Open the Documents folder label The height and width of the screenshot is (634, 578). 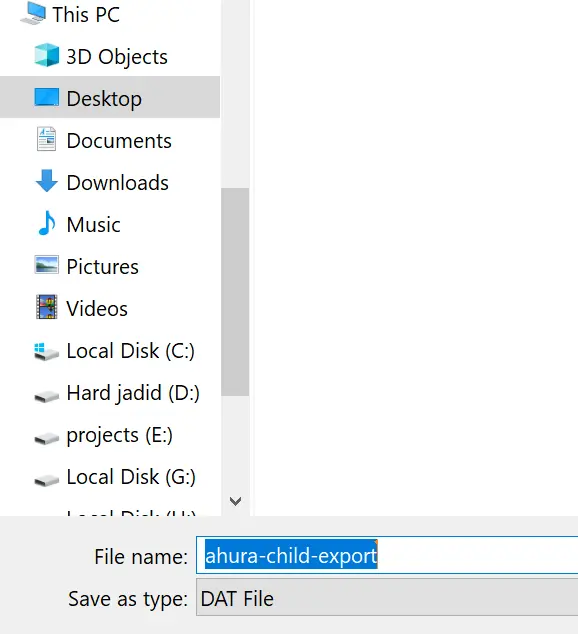click(119, 141)
